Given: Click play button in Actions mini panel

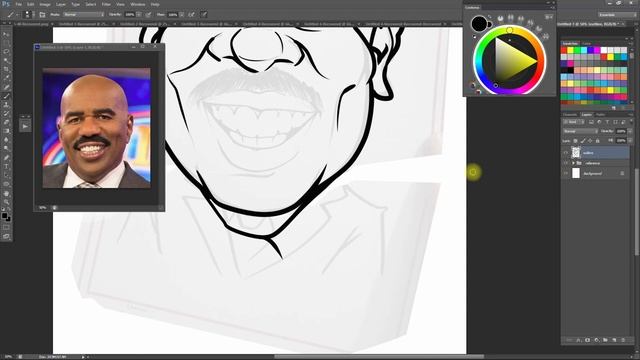Looking at the screenshot, I should [x=25, y=127].
